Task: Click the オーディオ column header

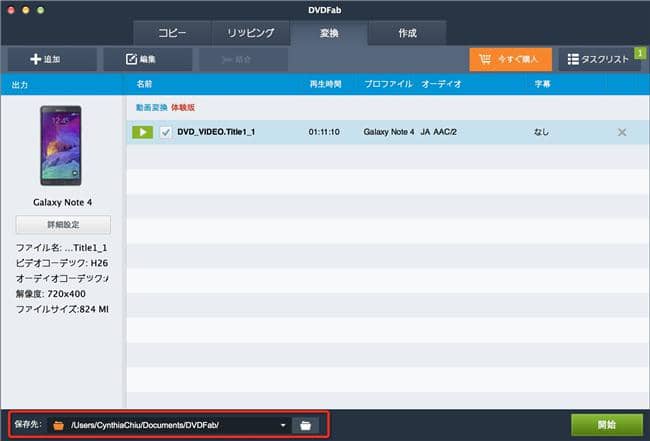Action: coord(441,84)
